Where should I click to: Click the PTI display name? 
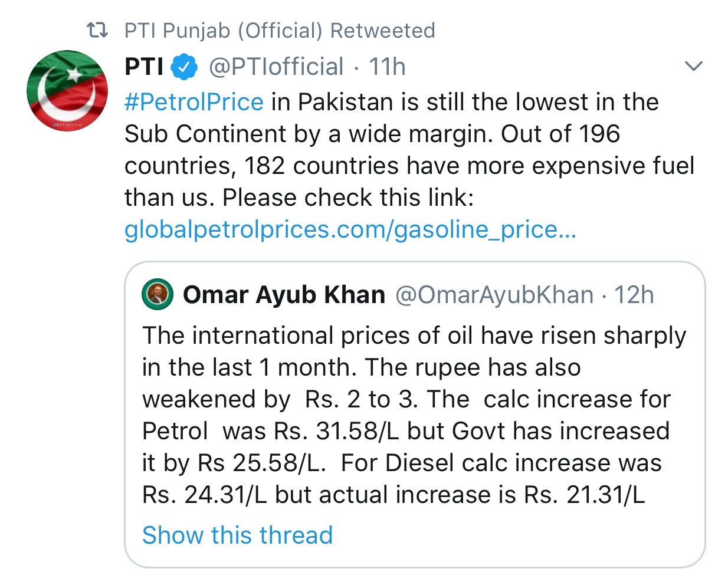tap(144, 67)
